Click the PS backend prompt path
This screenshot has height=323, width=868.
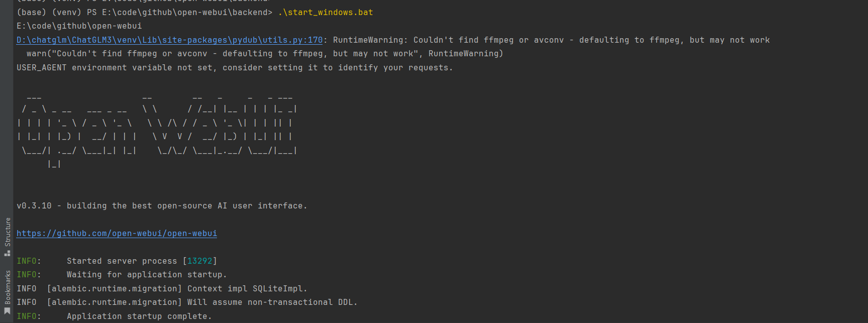179,13
